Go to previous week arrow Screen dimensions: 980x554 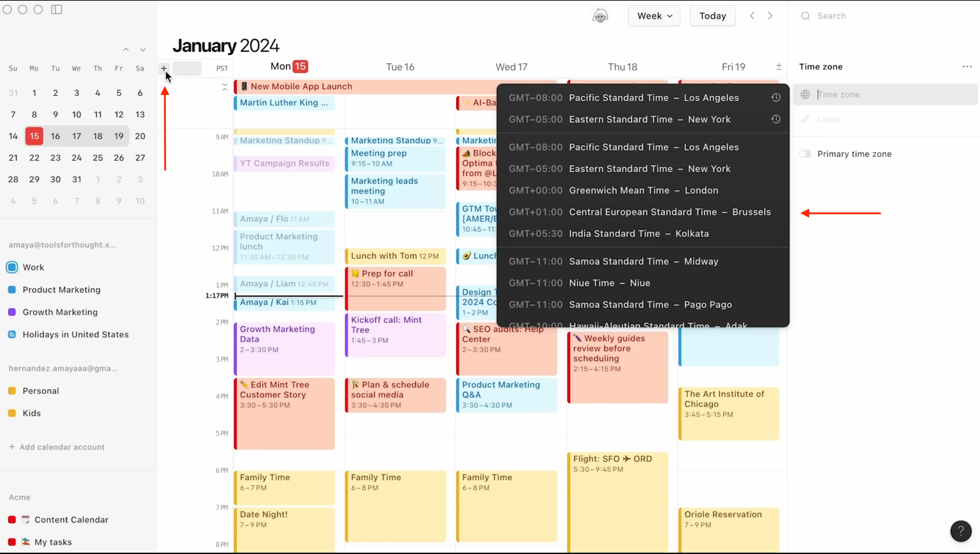(x=752, y=16)
